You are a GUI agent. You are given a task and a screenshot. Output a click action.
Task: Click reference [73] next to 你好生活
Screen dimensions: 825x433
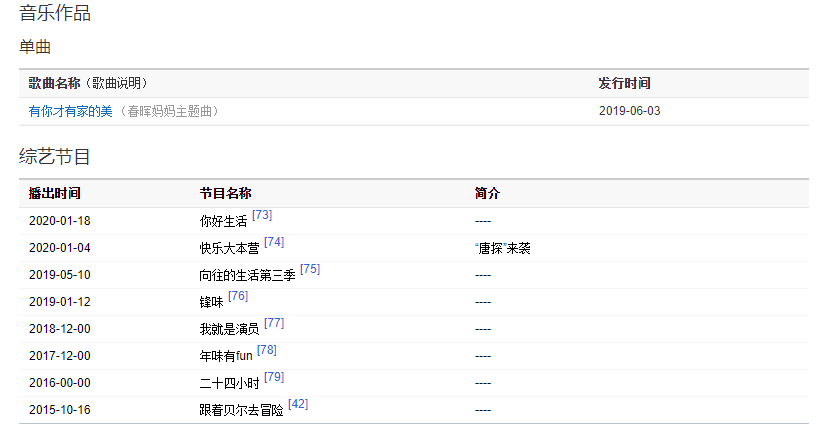point(262,215)
